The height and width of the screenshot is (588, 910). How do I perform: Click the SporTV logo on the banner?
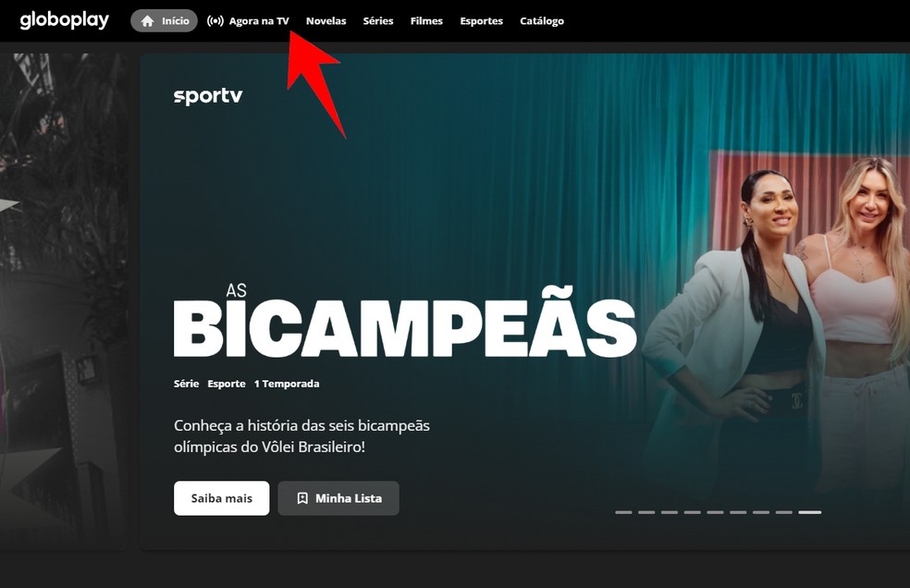pos(208,96)
